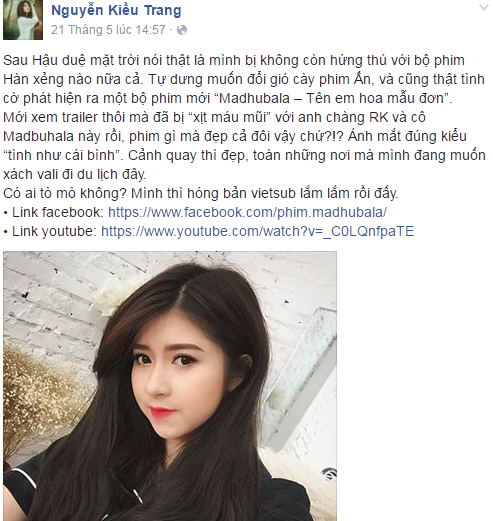
Task: Open the facebook.com/phim.madhubala link
Action: (247, 212)
